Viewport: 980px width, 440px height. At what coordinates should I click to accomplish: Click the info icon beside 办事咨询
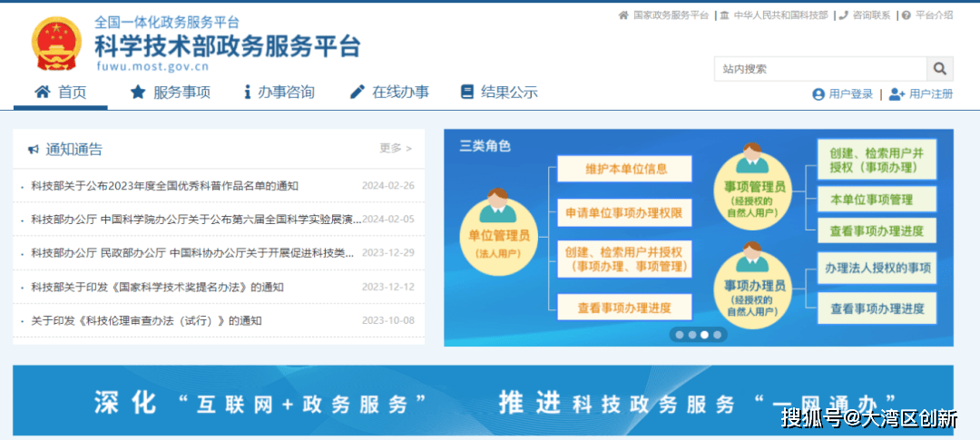pyautogui.click(x=248, y=93)
